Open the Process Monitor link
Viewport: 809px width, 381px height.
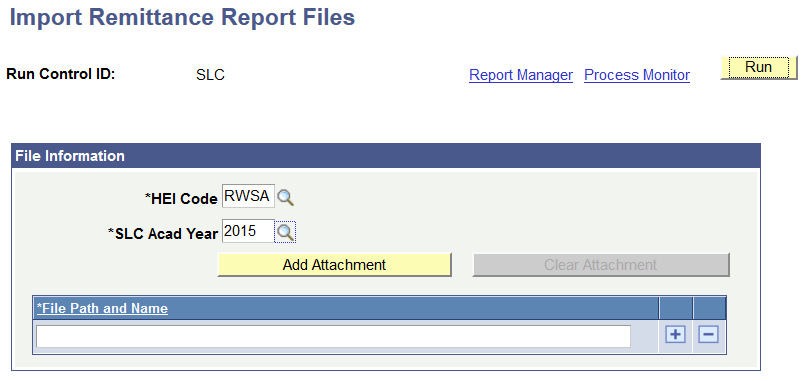point(637,75)
